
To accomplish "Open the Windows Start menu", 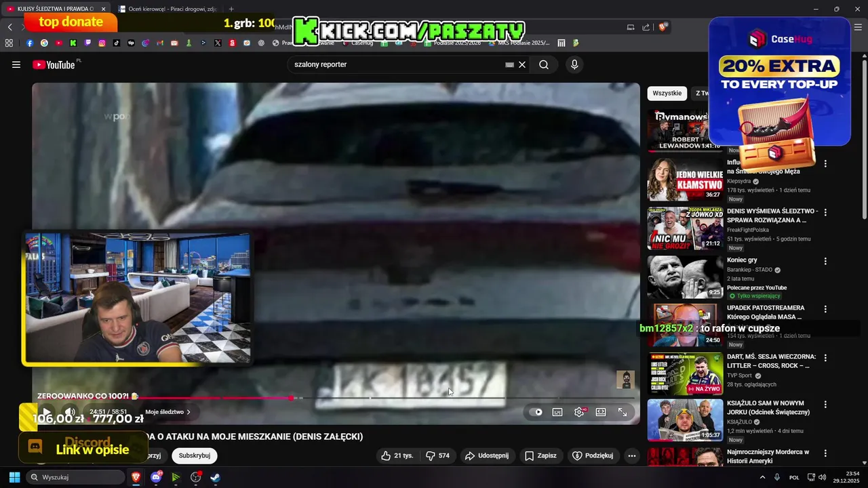I will (14, 477).
